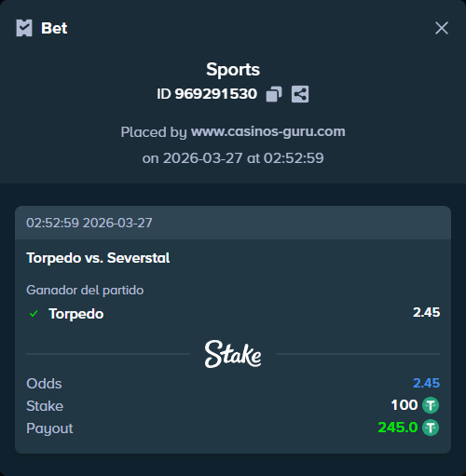Click the copy bet ID icon
This screenshot has height=476, width=466.
click(274, 94)
